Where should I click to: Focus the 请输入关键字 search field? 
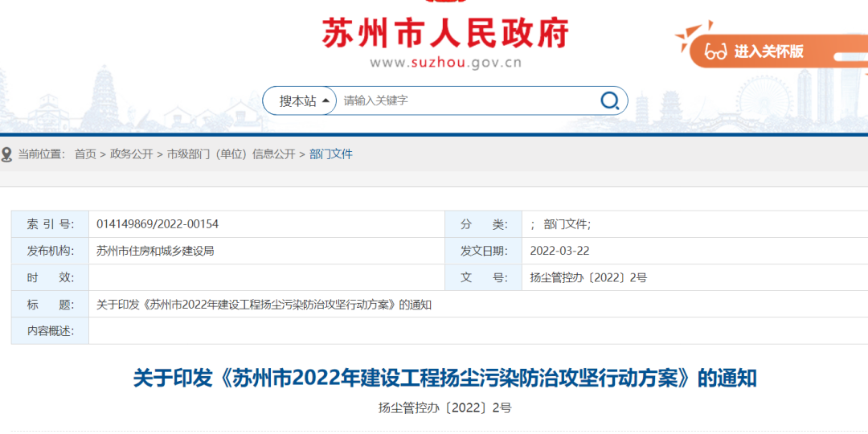tap(466, 101)
